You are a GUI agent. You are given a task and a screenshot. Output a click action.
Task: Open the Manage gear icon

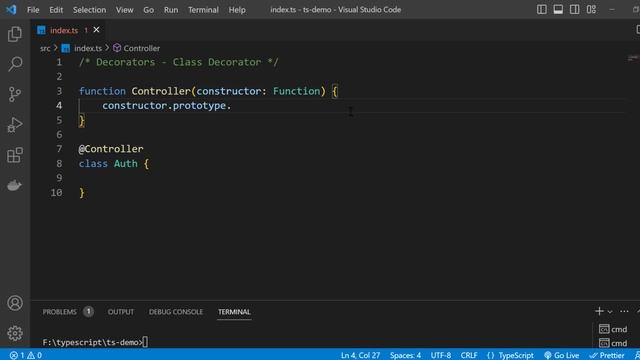click(x=15, y=333)
